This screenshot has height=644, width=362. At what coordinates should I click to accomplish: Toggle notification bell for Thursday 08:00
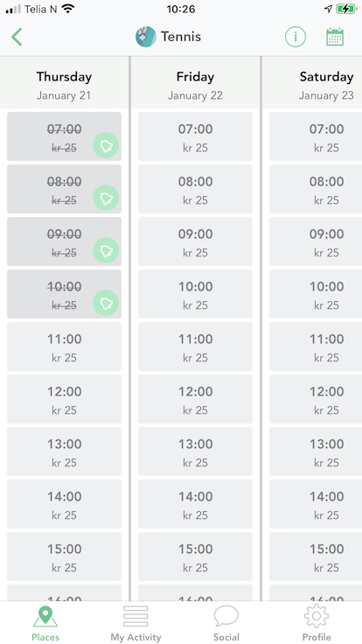click(106, 198)
